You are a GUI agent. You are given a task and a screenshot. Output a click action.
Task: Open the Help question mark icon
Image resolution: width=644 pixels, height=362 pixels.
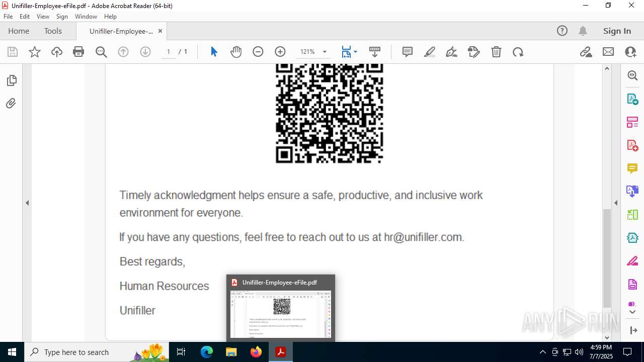(562, 31)
